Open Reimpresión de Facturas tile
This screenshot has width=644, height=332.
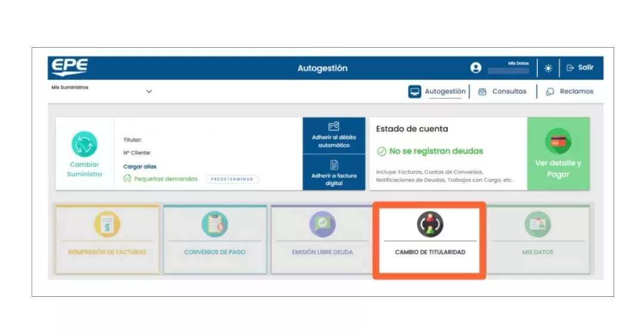[107, 239]
